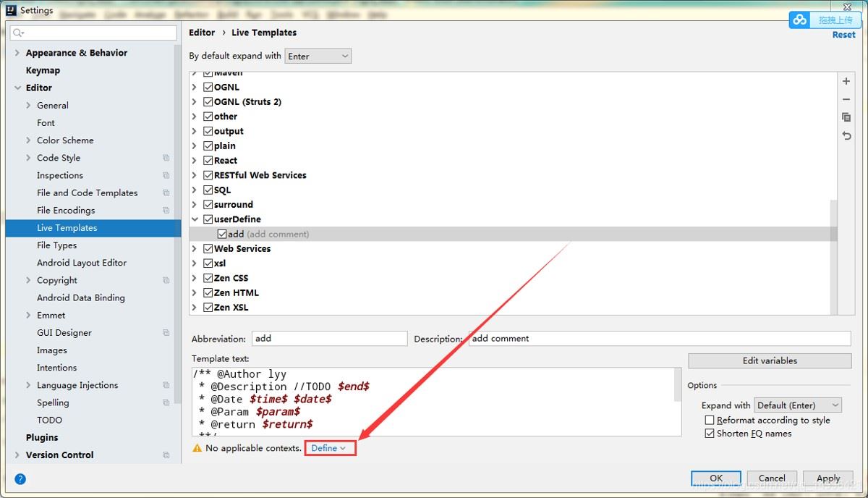Viewport: 868px width, 498px height.
Task: Duplicate the selected template icon
Action: click(846, 117)
